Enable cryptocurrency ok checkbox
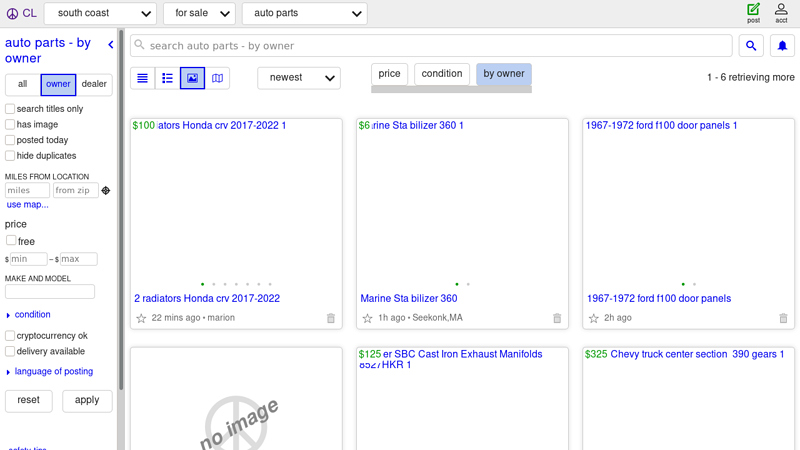This screenshot has height=450, width=800. (x=10, y=336)
